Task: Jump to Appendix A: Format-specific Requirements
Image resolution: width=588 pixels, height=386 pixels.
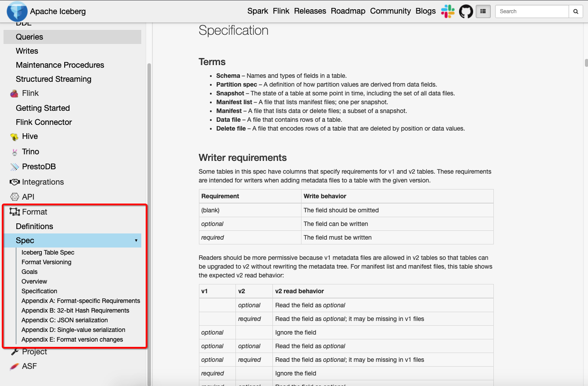Action: (81, 301)
